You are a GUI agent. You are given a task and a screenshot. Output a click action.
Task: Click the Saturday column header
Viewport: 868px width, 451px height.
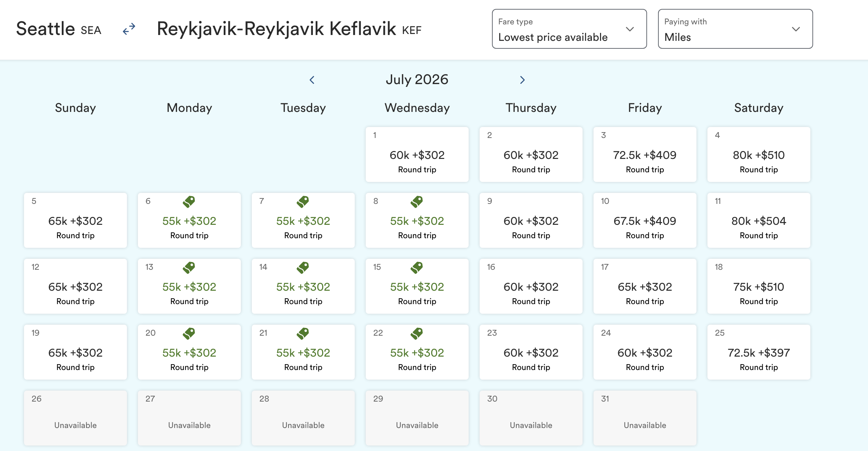(x=759, y=108)
